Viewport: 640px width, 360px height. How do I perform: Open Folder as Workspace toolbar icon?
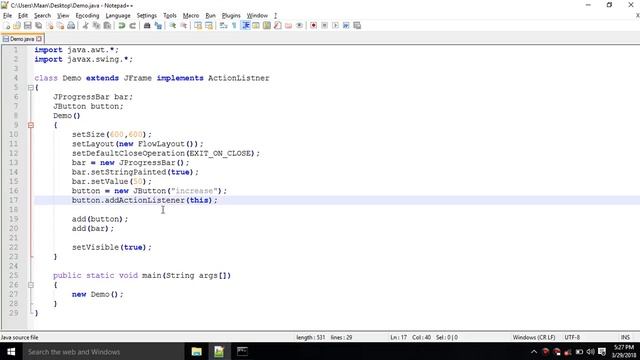(289, 26)
